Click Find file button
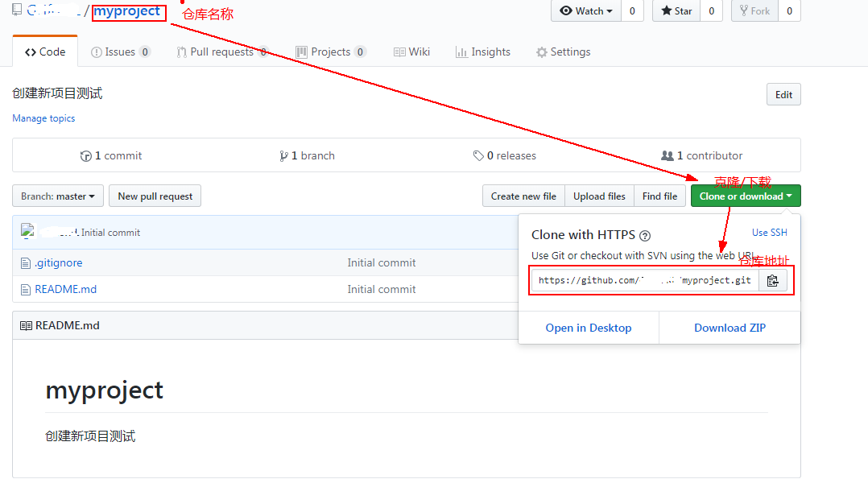 [659, 196]
